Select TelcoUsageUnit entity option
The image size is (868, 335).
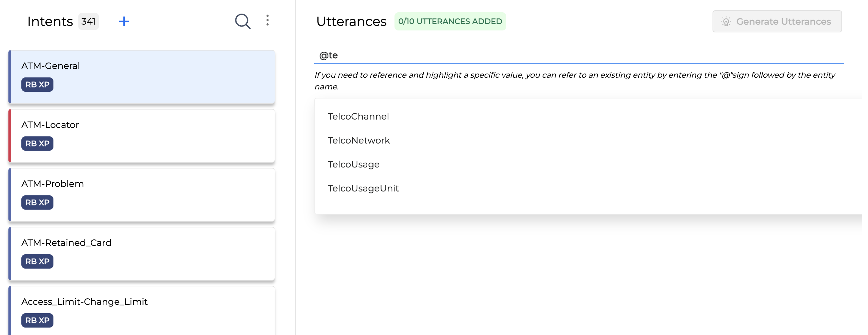363,188
